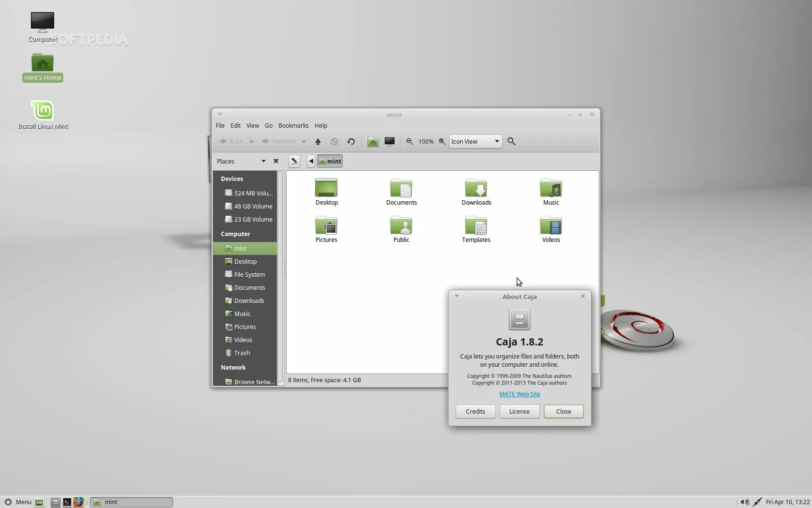Select 524 MB Volume in sidebar
This screenshot has width=812, height=508.
[x=245, y=193]
